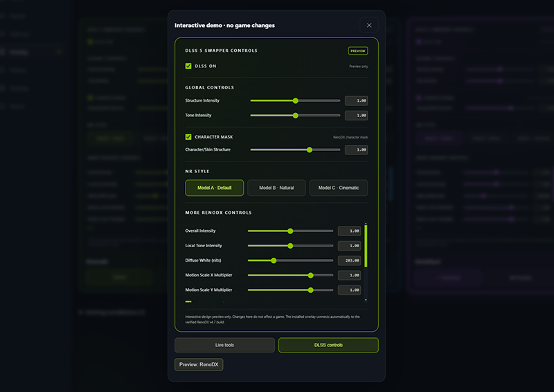Click the 'GLOBAL CONTROLS' heading
The width and height of the screenshot is (554, 392).
210,88
